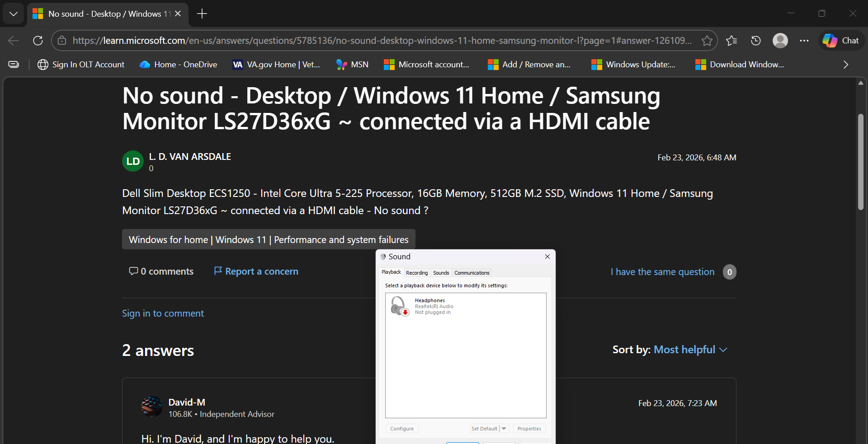Open Windows Update bookmark
The image size is (868, 444).
tap(633, 65)
